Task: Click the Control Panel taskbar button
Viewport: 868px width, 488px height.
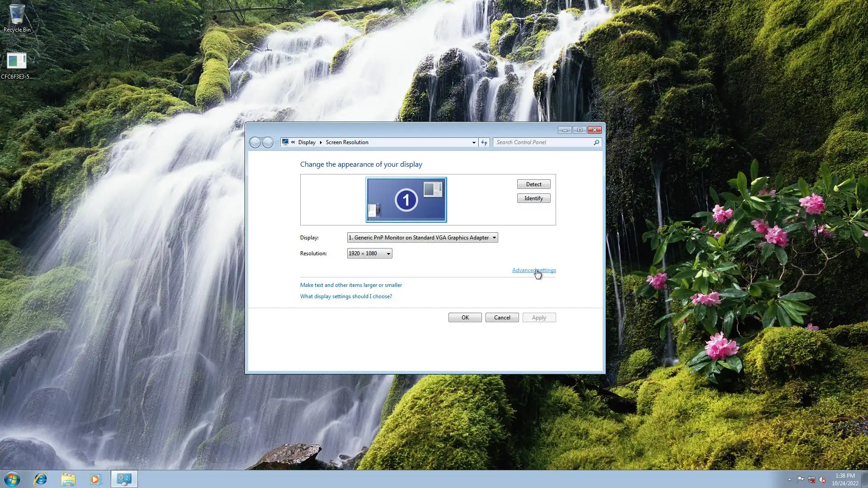Action: [124, 479]
